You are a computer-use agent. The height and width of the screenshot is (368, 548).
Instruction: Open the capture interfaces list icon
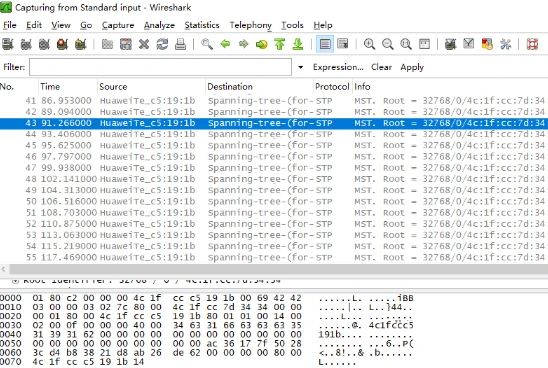coord(8,44)
